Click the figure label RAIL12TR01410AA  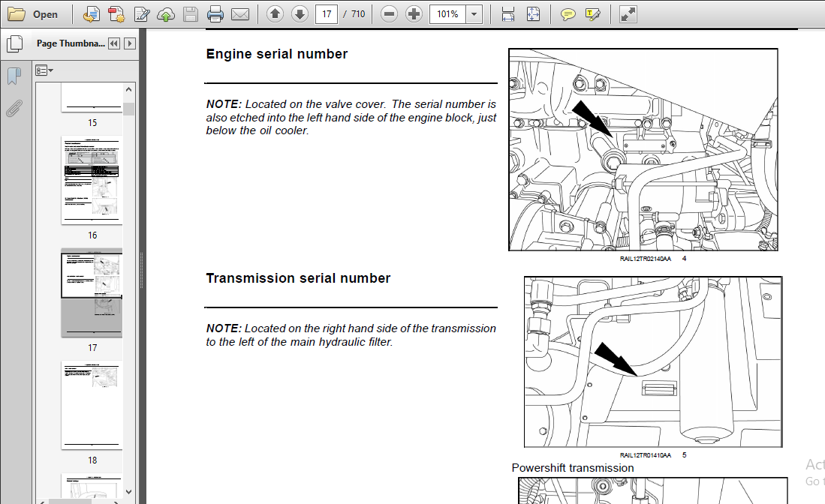[x=645, y=455]
